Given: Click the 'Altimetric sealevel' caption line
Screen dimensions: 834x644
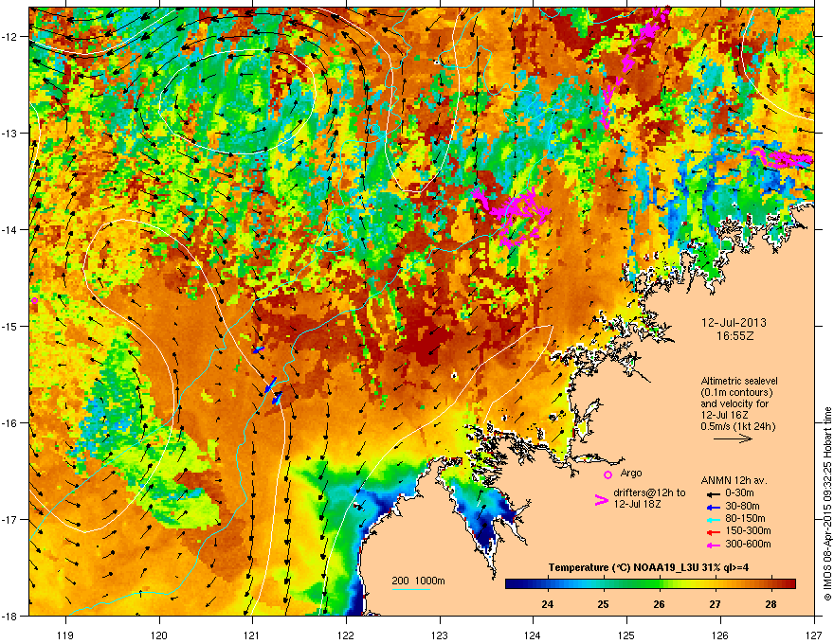Looking at the screenshot, I should (x=739, y=381).
